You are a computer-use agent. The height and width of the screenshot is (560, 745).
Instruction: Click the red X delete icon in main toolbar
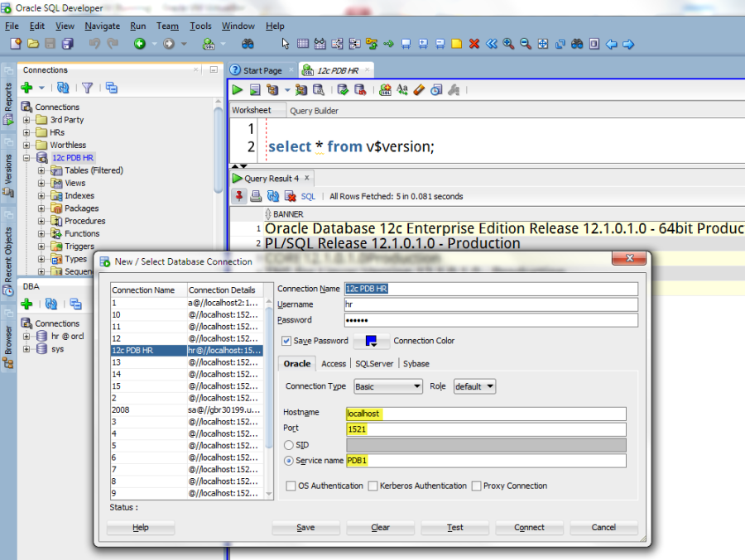click(x=473, y=44)
